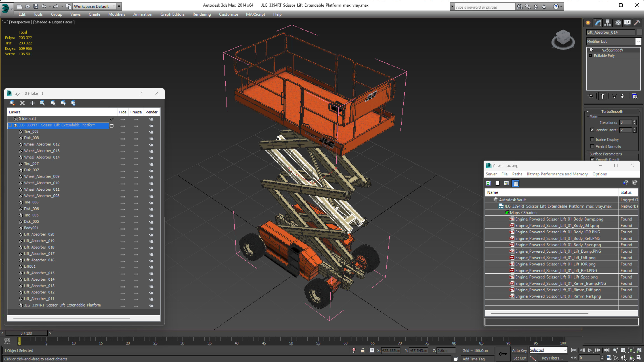
Task: Click Create New Layer icon in Layer dialog
Action: (12, 103)
